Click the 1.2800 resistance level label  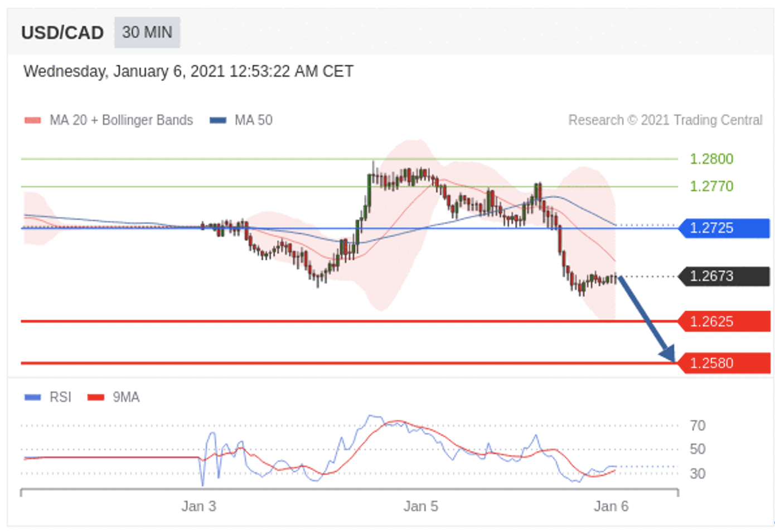(x=711, y=159)
